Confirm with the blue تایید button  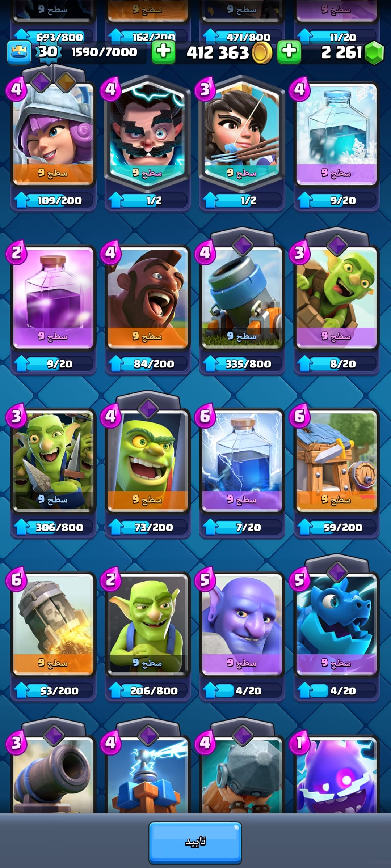pyautogui.click(x=195, y=842)
